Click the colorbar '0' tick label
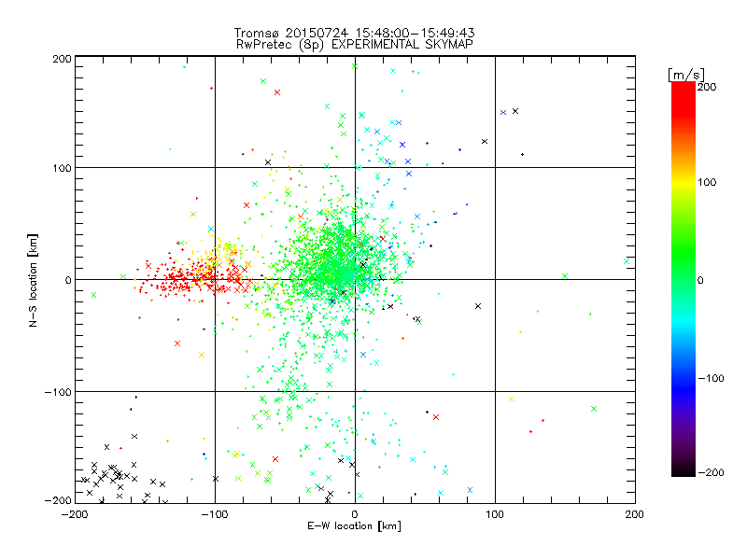This screenshot has height=560, width=747. click(700, 281)
